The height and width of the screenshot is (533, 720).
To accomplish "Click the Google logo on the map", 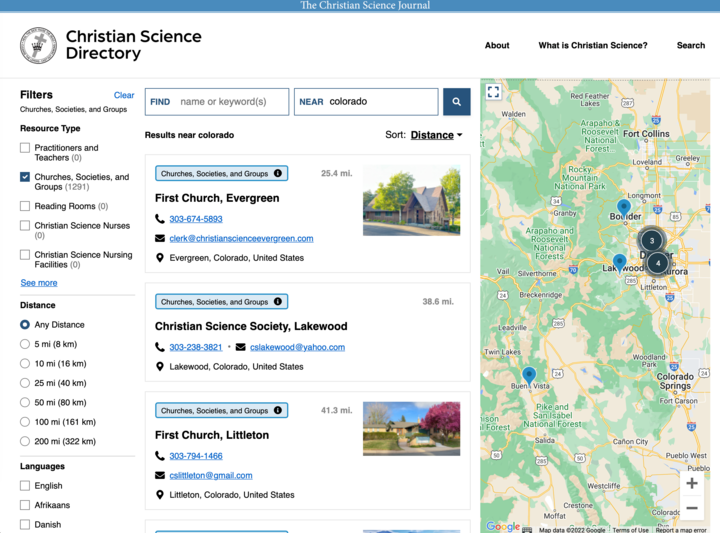I will (503, 526).
